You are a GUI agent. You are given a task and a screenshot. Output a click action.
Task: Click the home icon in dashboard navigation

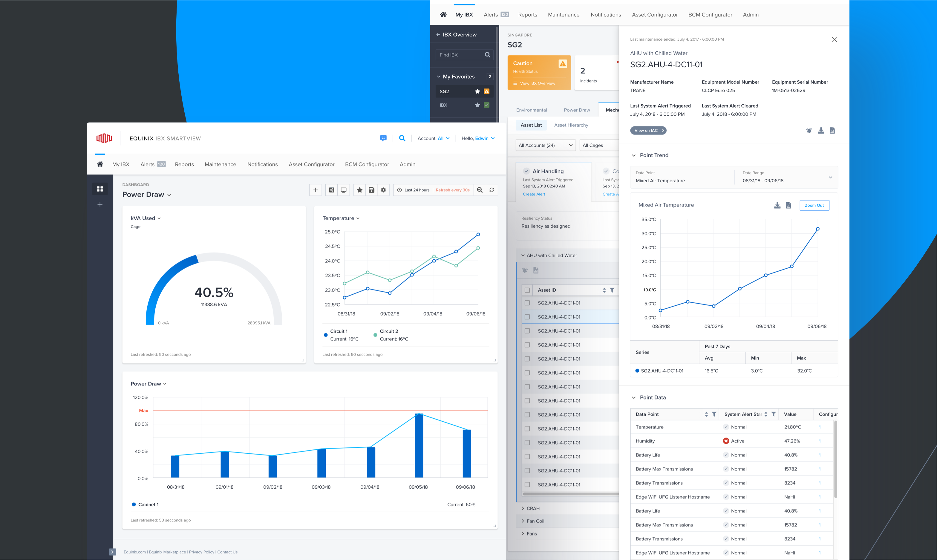[x=100, y=164]
